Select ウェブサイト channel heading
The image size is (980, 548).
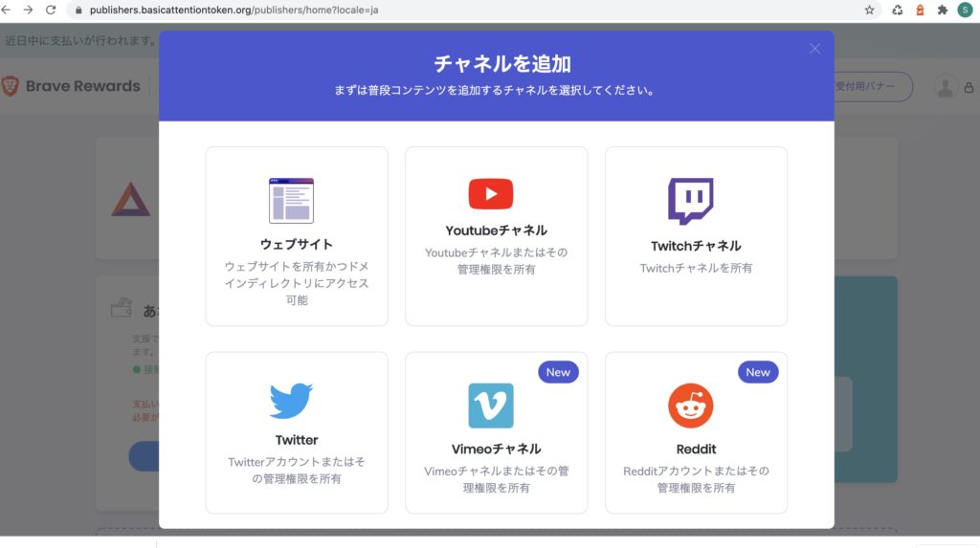pyautogui.click(x=297, y=244)
